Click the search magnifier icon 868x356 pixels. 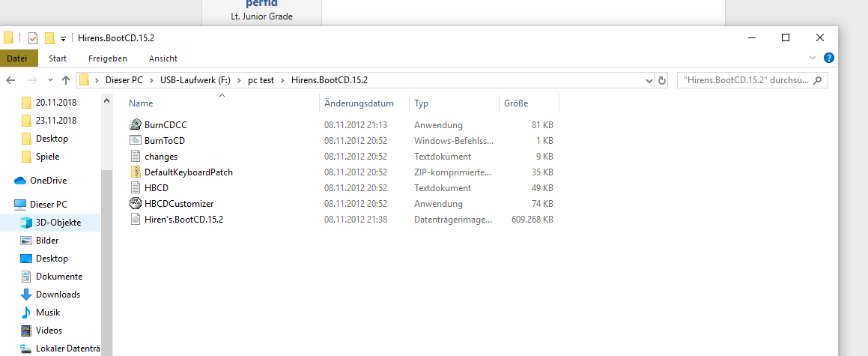point(818,80)
